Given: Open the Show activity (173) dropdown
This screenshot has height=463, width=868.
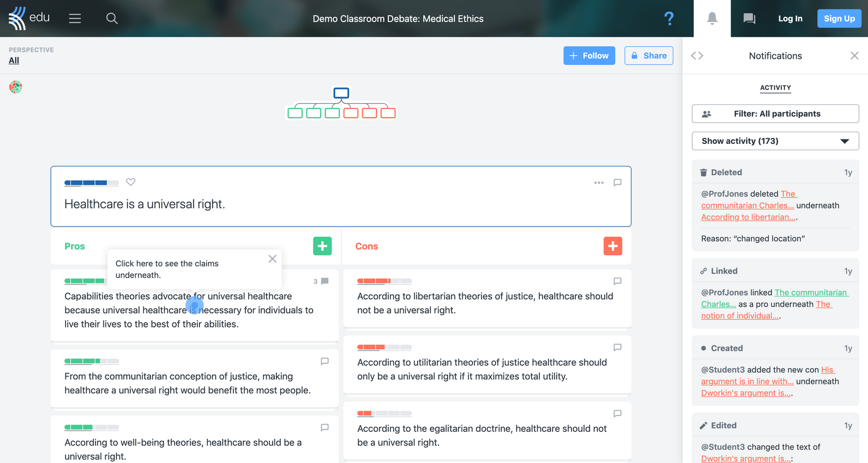Looking at the screenshot, I should (x=775, y=141).
